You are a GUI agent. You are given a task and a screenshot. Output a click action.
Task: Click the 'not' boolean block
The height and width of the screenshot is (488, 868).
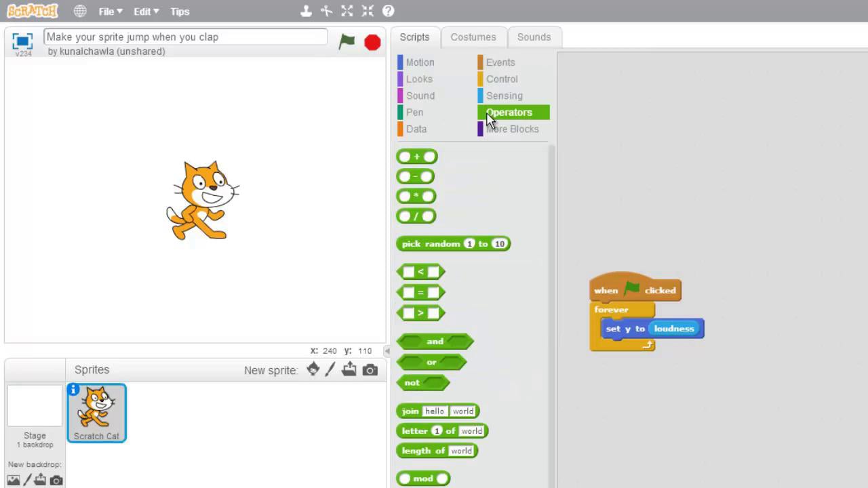[x=422, y=383]
